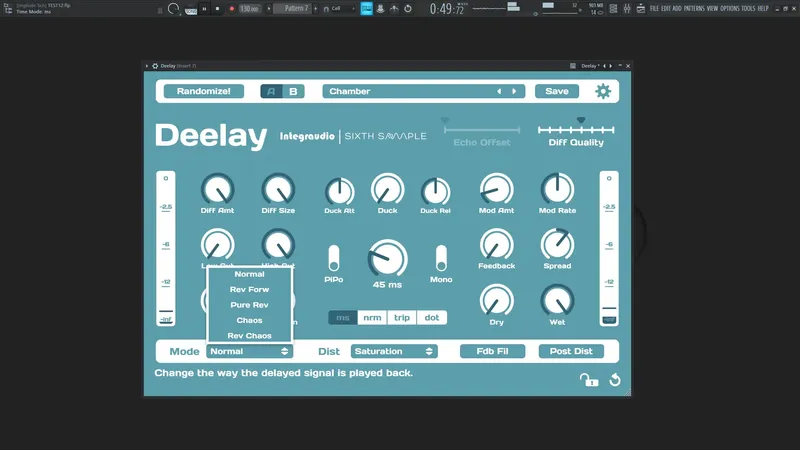Click the 45 ms delay time knob
The width and height of the screenshot is (800, 450).
[x=387, y=259]
